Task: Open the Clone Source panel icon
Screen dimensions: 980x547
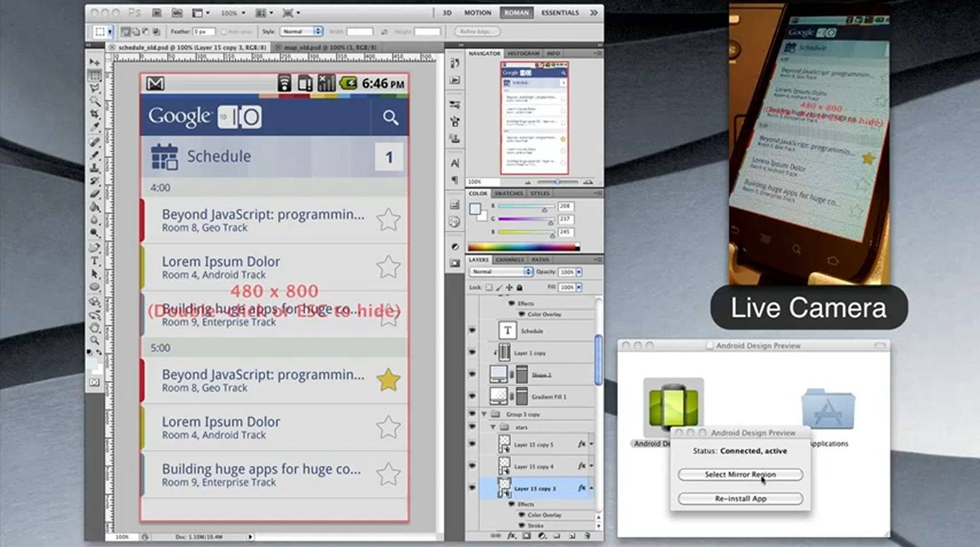Action: [454, 139]
